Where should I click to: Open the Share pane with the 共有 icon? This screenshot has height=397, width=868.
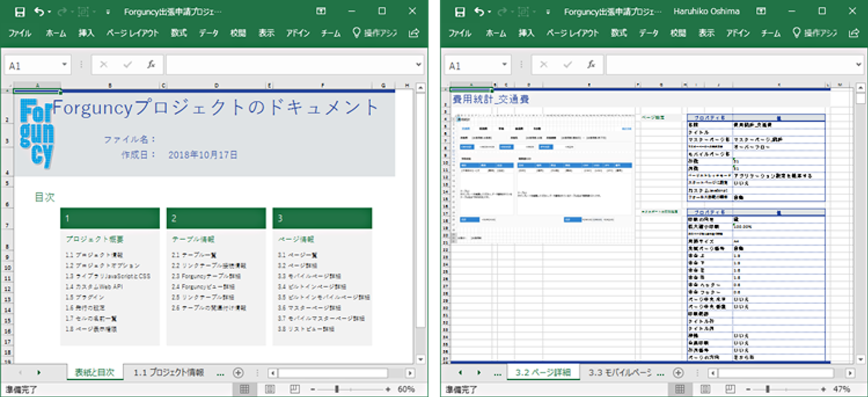click(x=413, y=33)
